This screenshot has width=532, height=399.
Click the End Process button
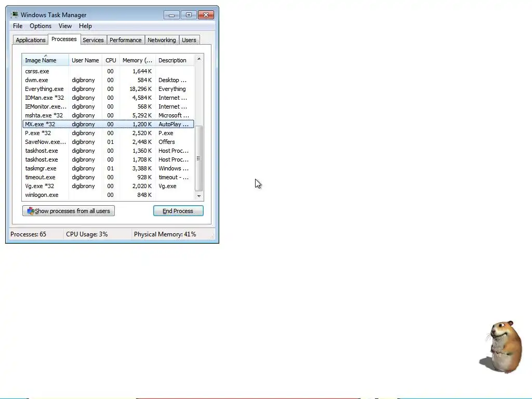pos(178,211)
